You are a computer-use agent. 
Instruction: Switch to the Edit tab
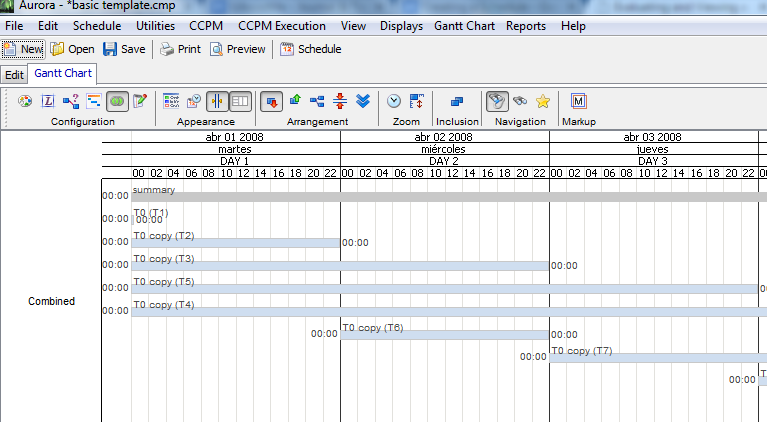point(14,75)
